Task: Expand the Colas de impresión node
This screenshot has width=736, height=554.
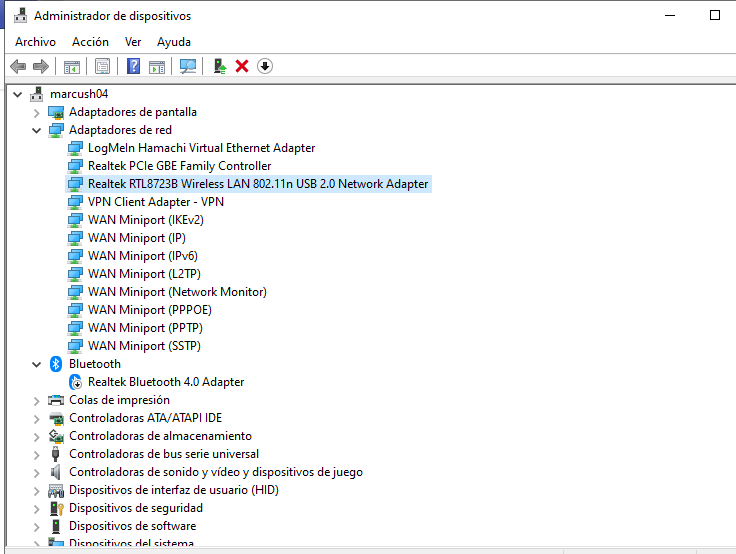Action: tap(37, 400)
